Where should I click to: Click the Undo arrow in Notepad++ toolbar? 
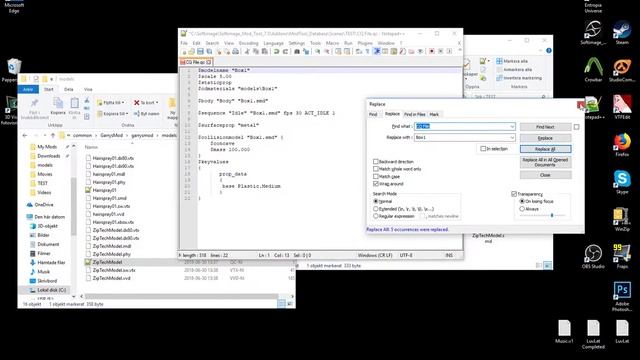pos(276,51)
